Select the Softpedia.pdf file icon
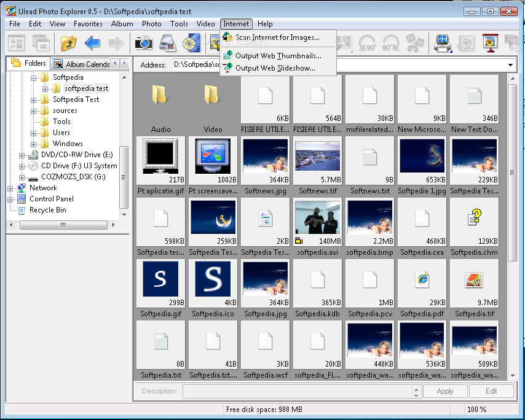 point(422,279)
